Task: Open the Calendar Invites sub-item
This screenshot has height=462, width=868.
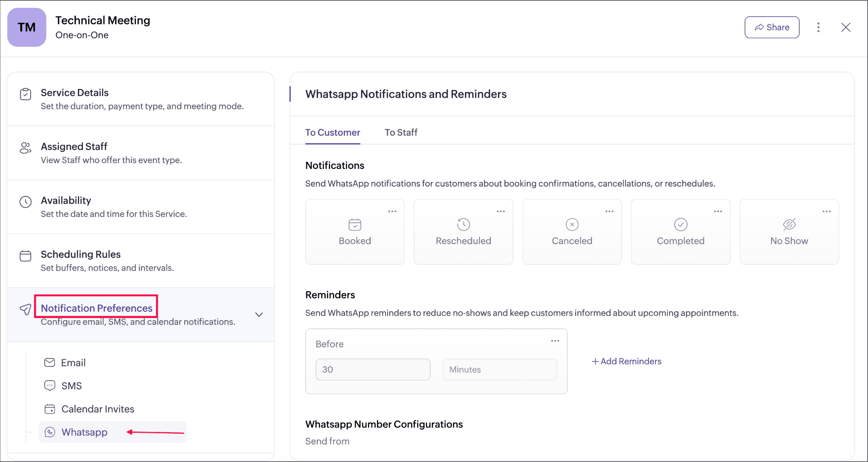Action: tap(97, 409)
